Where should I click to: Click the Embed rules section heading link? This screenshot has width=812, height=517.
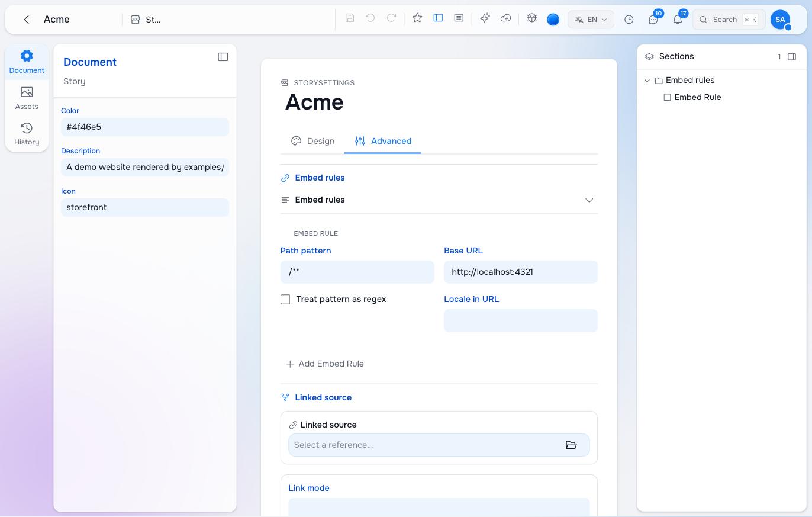(x=320, y=178)
